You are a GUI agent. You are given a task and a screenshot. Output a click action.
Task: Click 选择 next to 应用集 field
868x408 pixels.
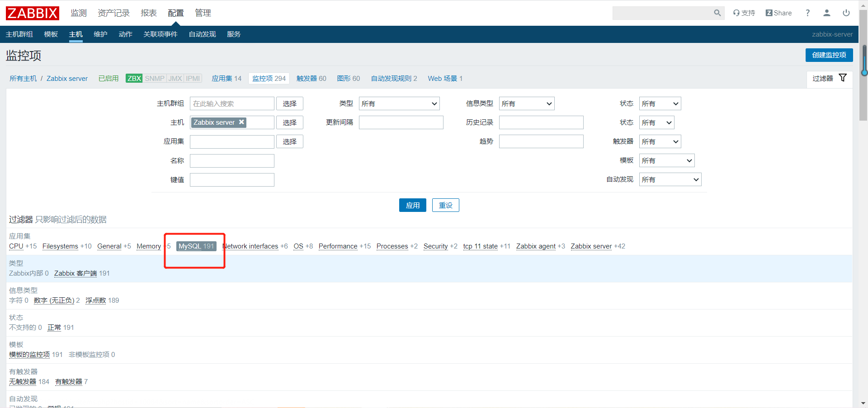(x=290, y=141)
